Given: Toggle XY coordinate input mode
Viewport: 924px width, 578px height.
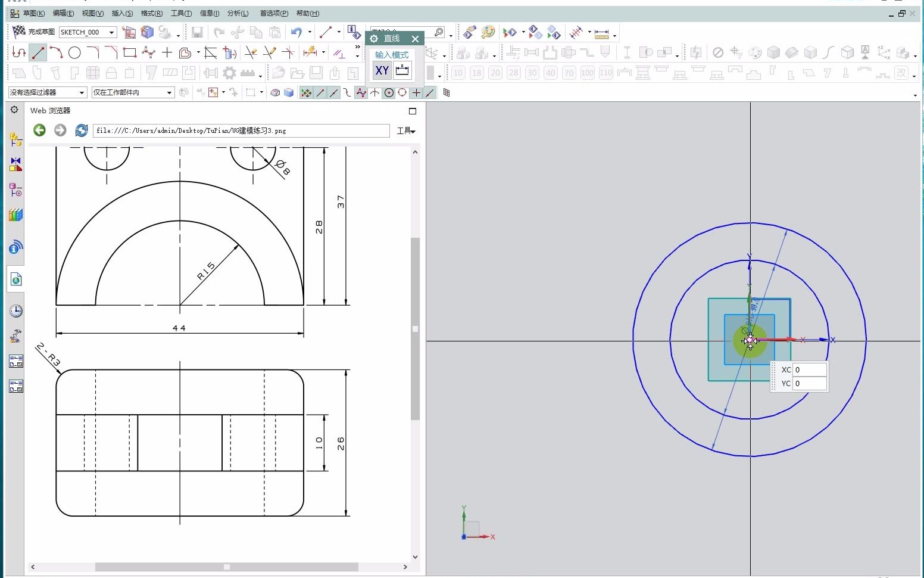Looking at the screenshot, I should pos(382,71).
